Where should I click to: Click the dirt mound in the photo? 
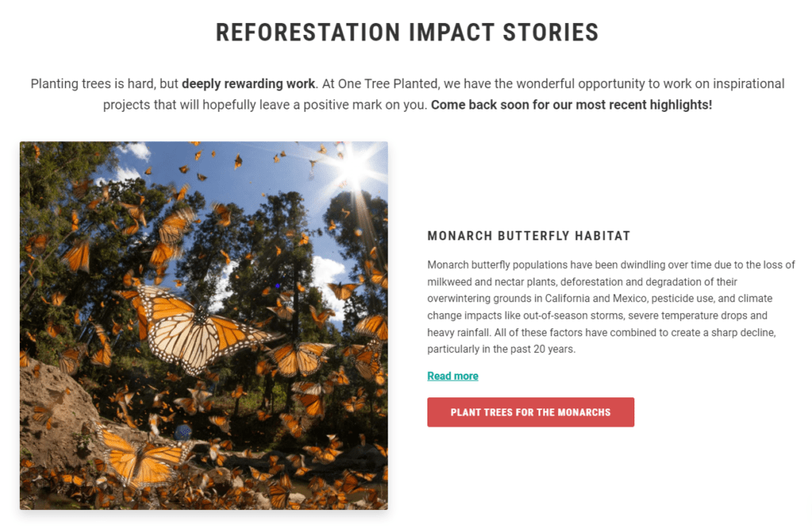[57, 409]
